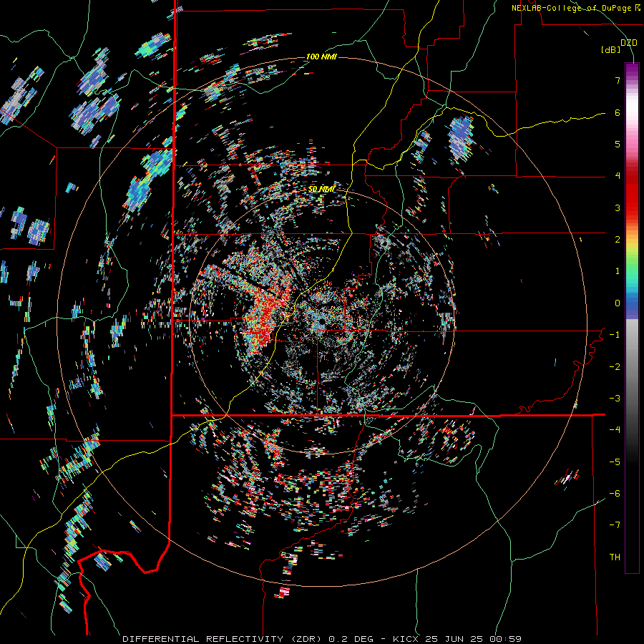
Task: Select the 50 NMI range ring label
Action: click(x=321, y=190)
